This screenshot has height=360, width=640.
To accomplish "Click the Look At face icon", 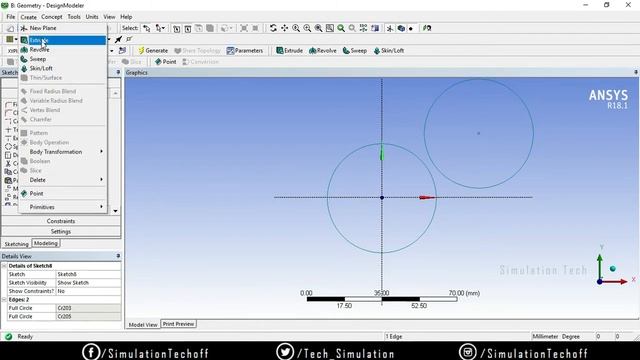I will point(375,28).
